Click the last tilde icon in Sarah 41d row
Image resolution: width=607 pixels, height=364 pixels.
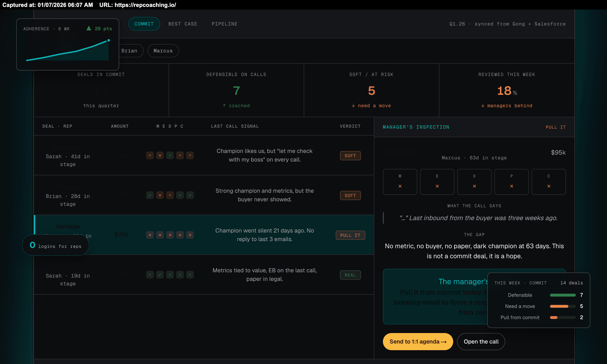(x=190, y=155)
